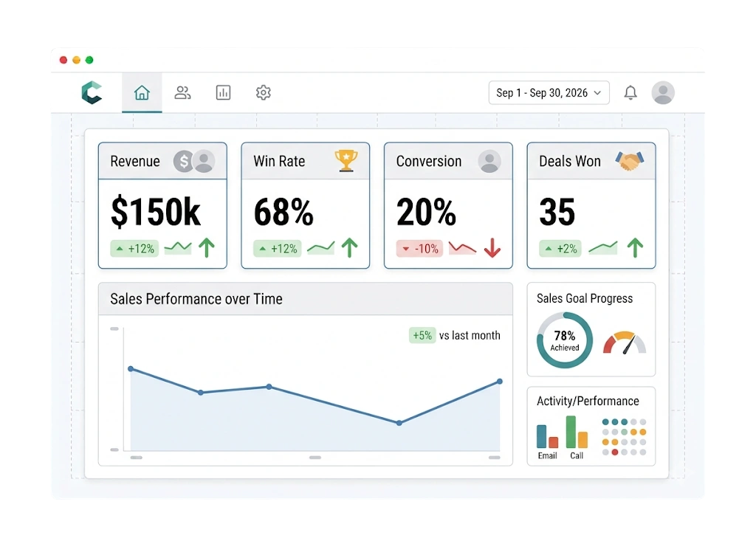
Task: Click the red sparkline on Conversion card
Action: coord(462,248)
